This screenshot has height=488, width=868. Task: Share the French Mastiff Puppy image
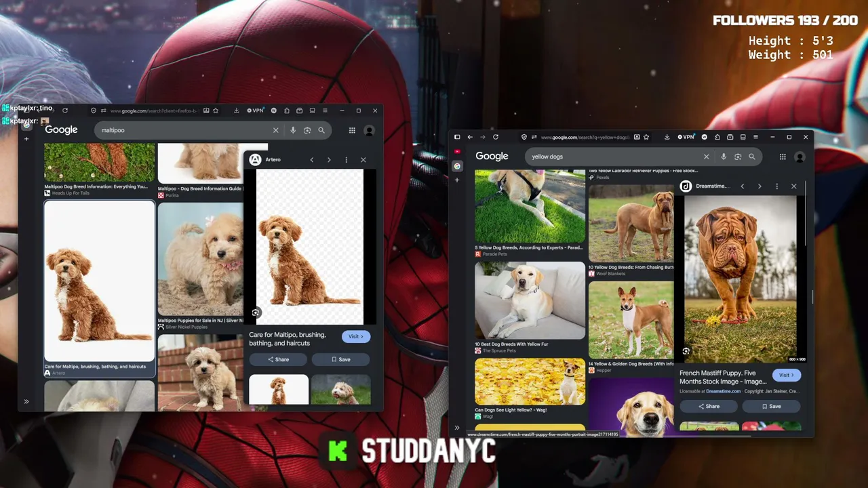[x=709, y=406]
